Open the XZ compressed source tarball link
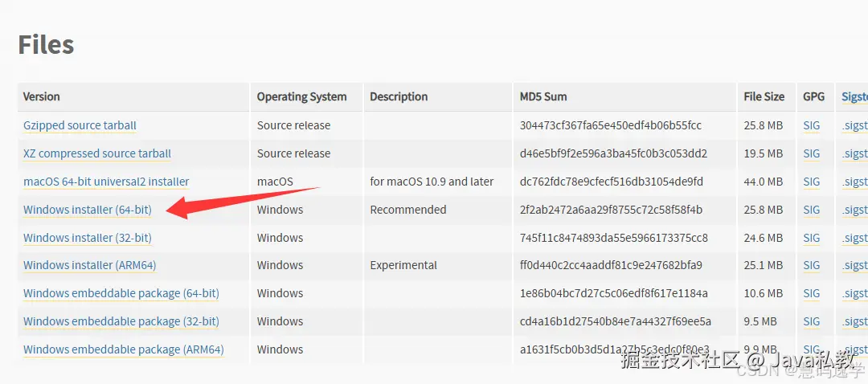868x384 pixels. 97,153
